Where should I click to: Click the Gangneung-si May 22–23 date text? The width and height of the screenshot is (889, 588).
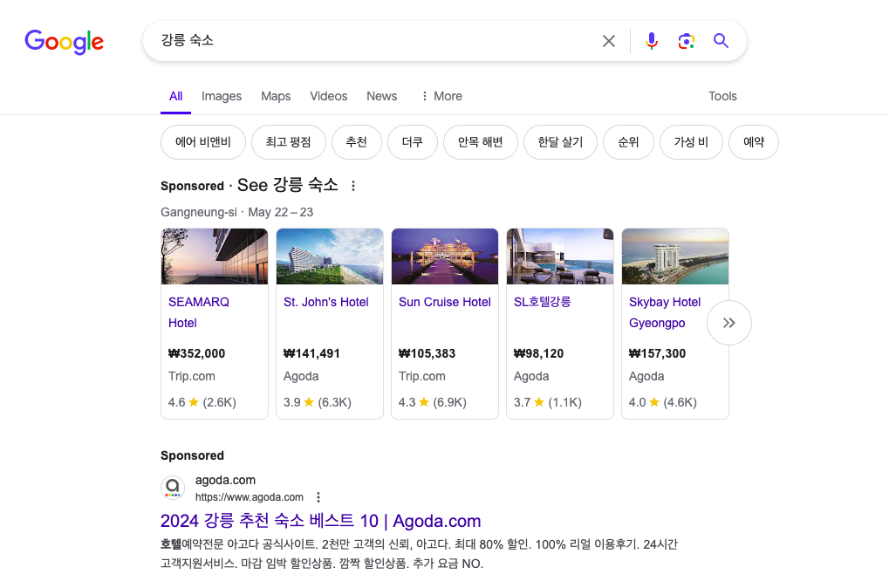point(237,212)
